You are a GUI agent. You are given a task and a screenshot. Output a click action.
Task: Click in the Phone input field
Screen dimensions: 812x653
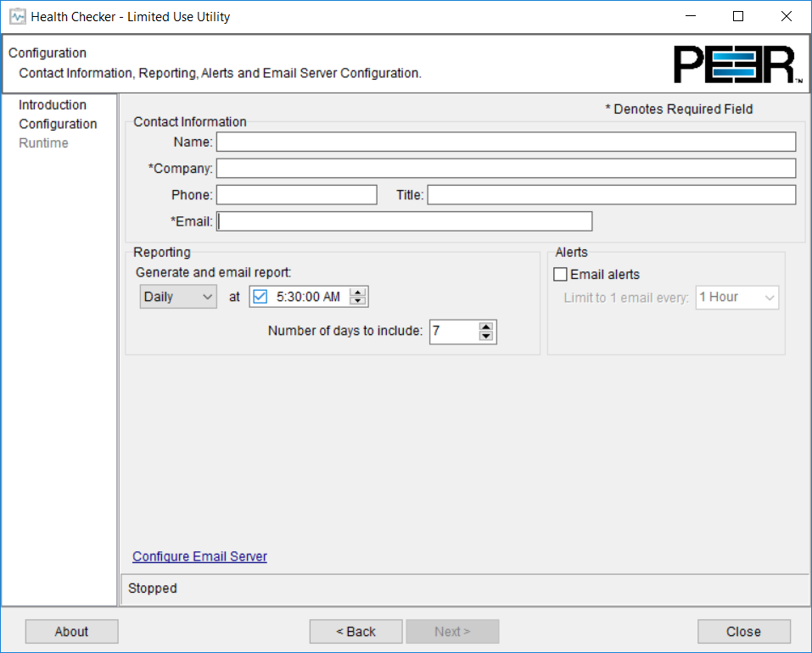(296, 194)
